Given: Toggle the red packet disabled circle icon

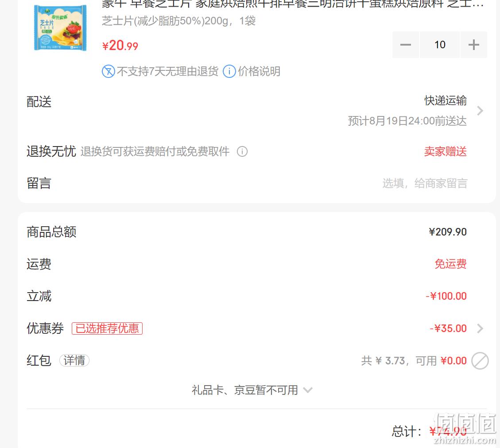Looking at the screenshot, I should tap(480, 361).
